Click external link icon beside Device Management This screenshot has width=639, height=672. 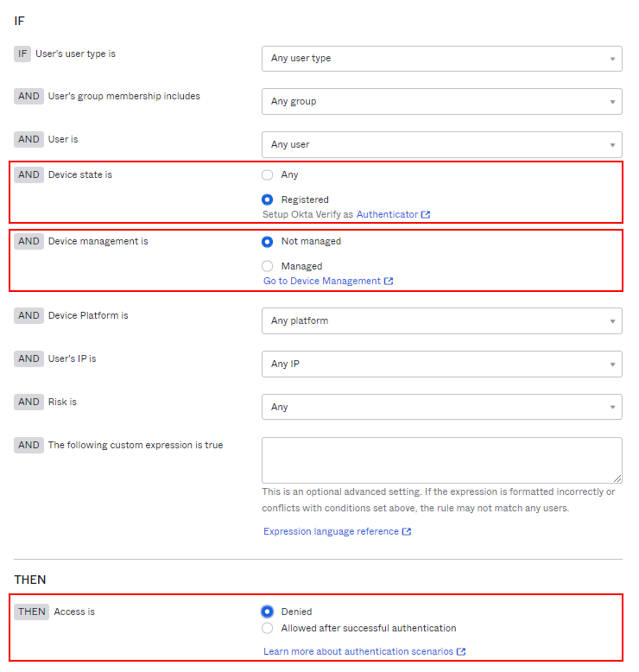[x=389, y=281]
